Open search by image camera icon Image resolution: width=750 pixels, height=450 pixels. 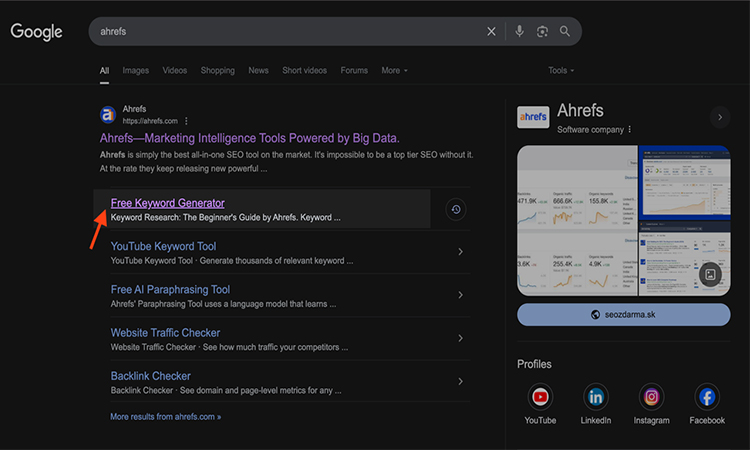click(x=542, y=32)
